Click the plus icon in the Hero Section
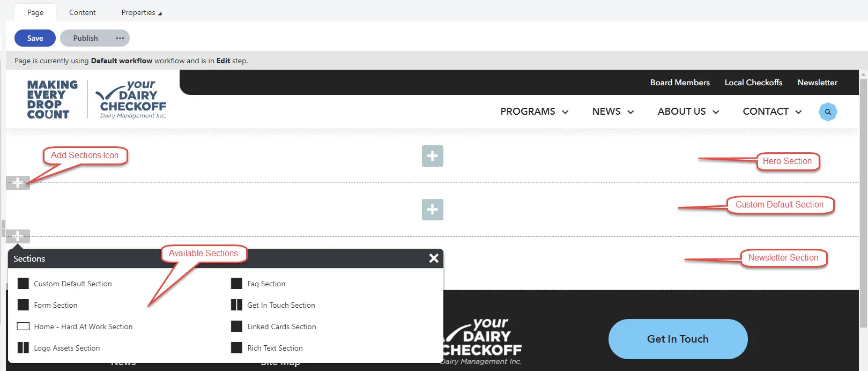 (432, 156)
